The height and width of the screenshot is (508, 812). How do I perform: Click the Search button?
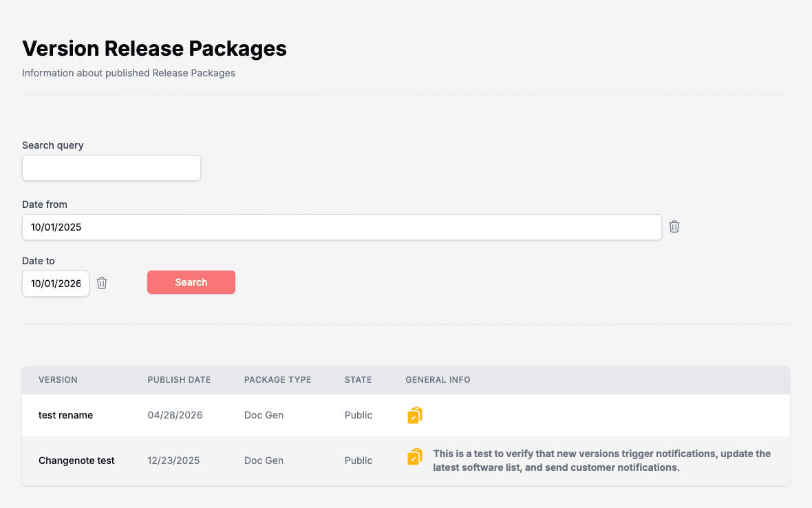click(191, 282)
